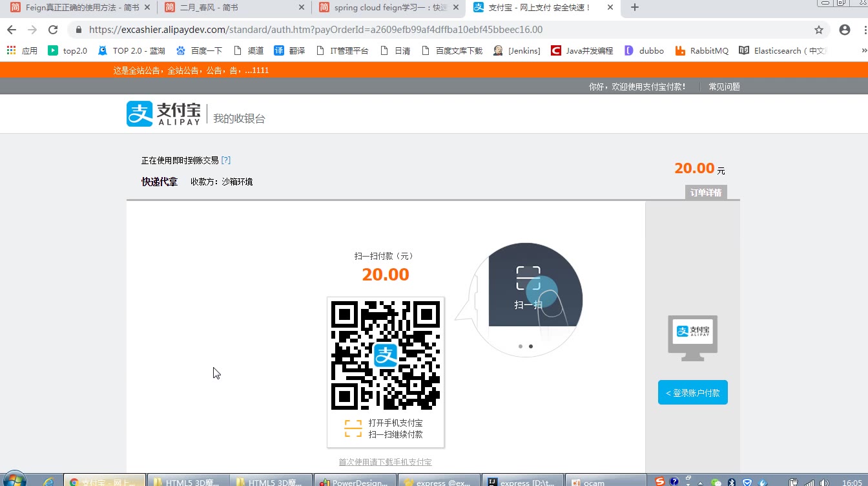The width and height of the screenshot is (868, 486).
Task: Switch to the 二月_春风 - 简书 tab
Action: 232,8
